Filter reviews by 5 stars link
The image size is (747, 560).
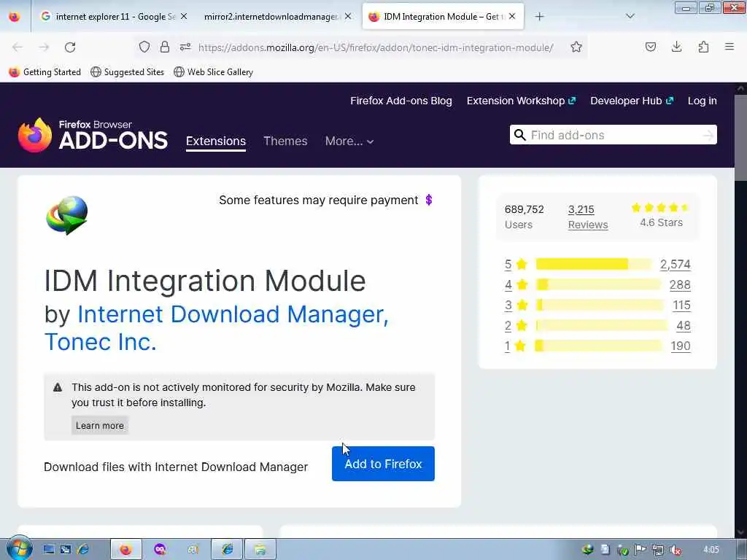coord(508,264)
